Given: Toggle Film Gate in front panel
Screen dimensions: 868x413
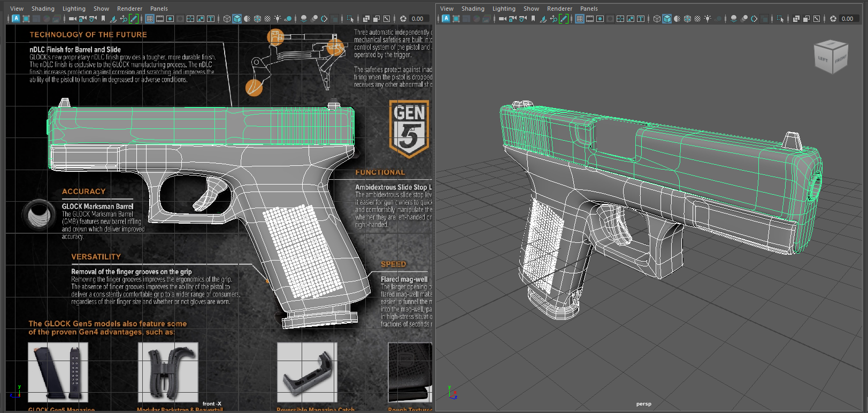Looking at the screenshot, I should 160,19.
